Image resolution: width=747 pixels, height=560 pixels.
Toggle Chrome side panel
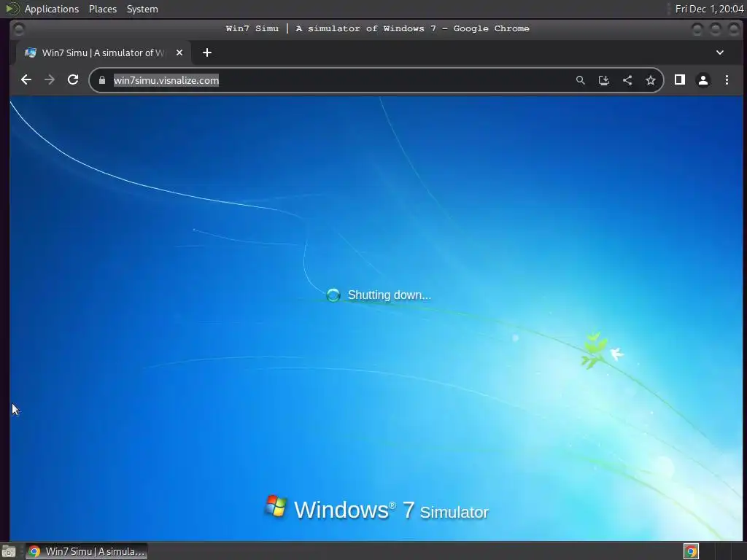[680, 80]
